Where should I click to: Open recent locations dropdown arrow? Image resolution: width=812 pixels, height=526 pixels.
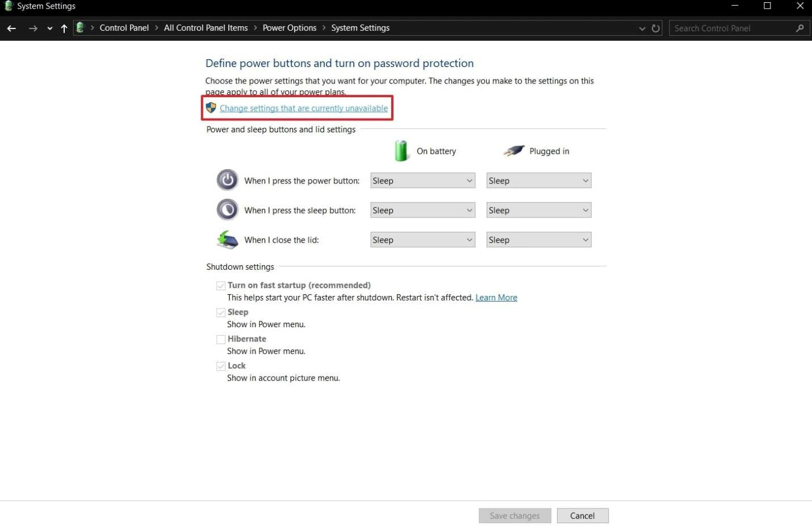click(50, 28)
